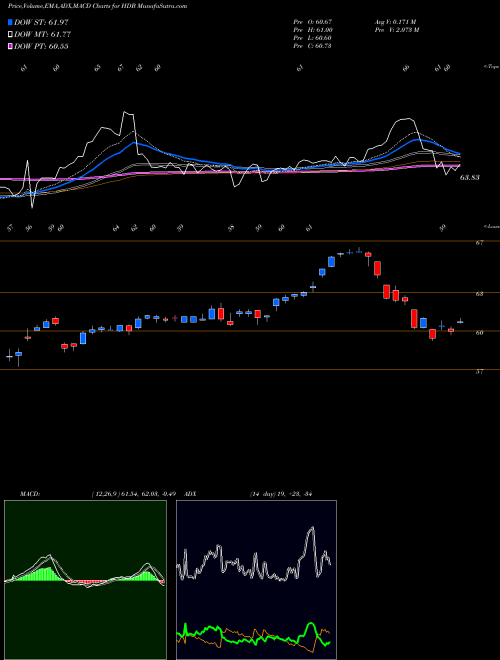The width and height of the screenshot is (500, 660).
Task: Click the magenta DOW PT legend swatch
Action: click(11, 46)
